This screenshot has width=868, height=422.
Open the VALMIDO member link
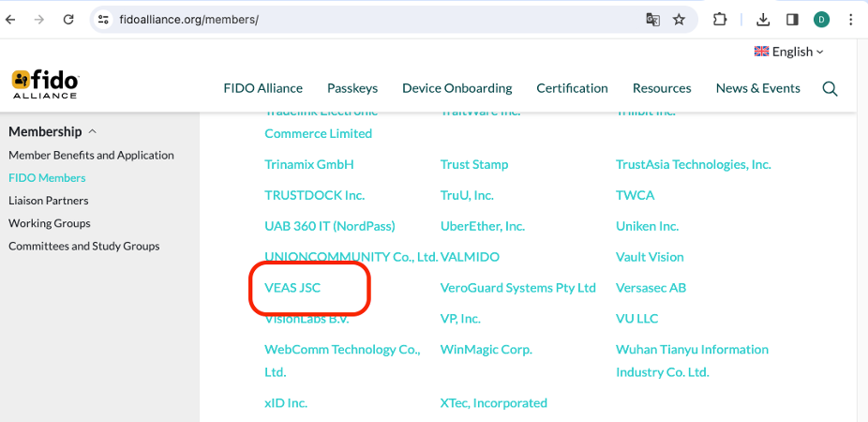pos(470,257)
